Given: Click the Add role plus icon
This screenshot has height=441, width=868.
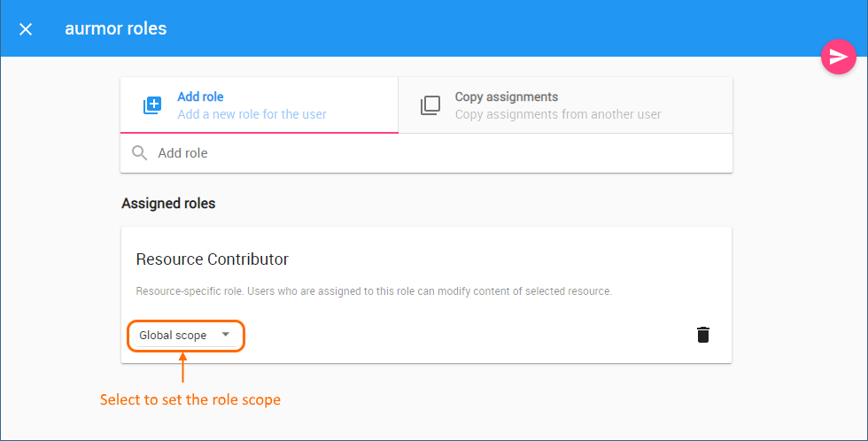Looking at the screenshot, I should [x=152, y=105].
